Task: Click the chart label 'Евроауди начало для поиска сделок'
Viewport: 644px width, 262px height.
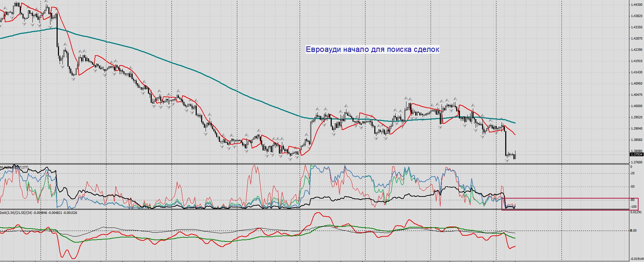Action: click(372, 49)
